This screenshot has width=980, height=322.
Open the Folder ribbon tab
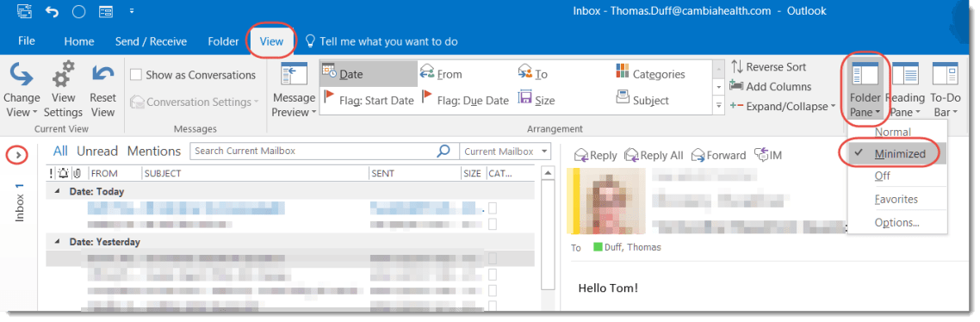pos(223,41)
